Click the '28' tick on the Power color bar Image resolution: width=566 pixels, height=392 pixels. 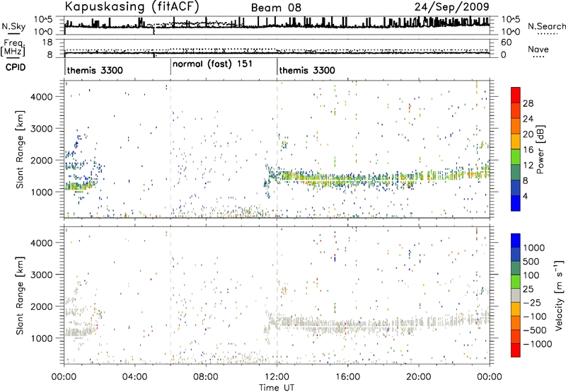528,103
